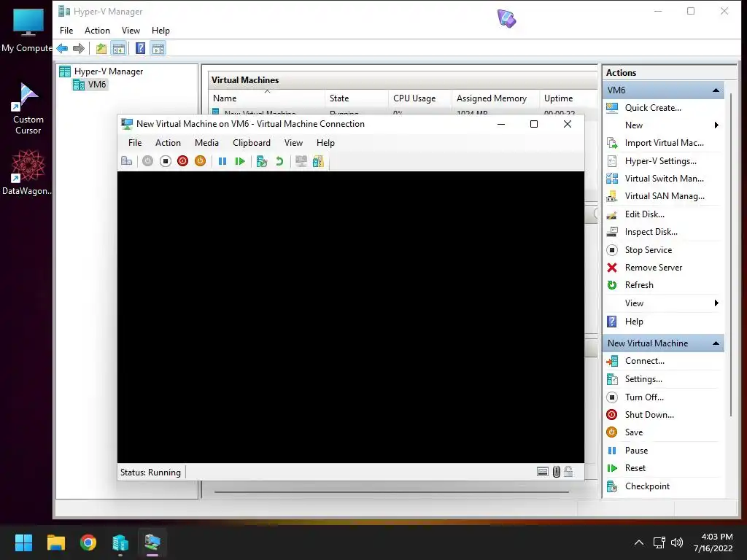
Task: Create checkpoint via VM toolbar icon
Action: (x=262, y=161)
